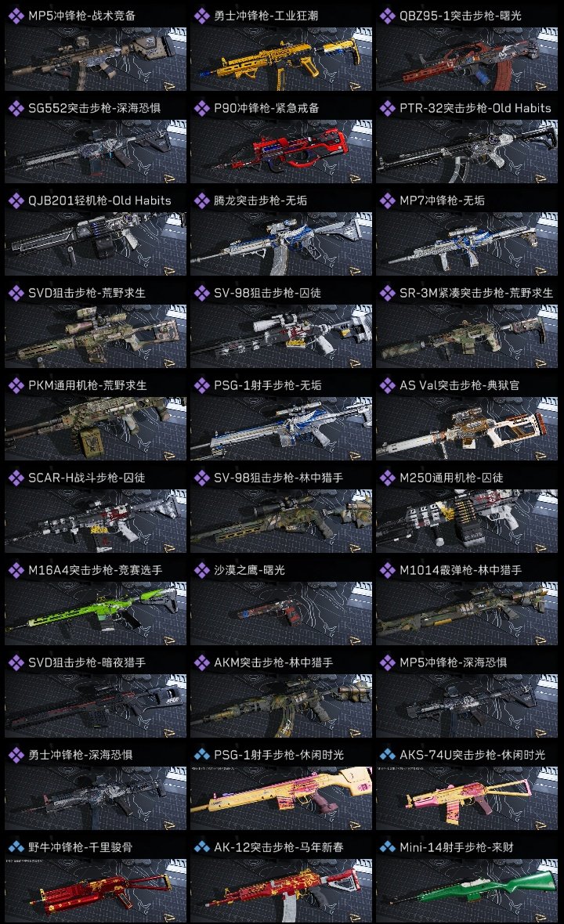Viewport: 564px width, 924px height.
Task: Open the green M16A4突击步枪-竞赛选手 skin preview
Action: (x=96, y=613)
